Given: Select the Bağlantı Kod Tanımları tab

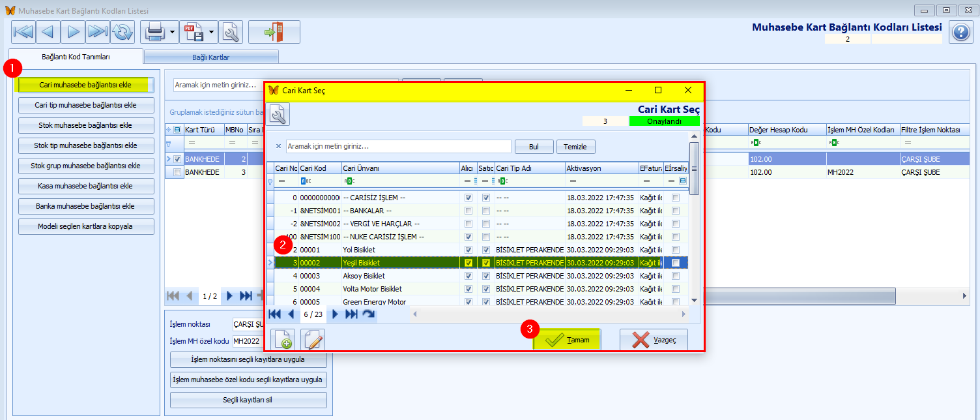Looking at the screenshot, I should point(76,57).
